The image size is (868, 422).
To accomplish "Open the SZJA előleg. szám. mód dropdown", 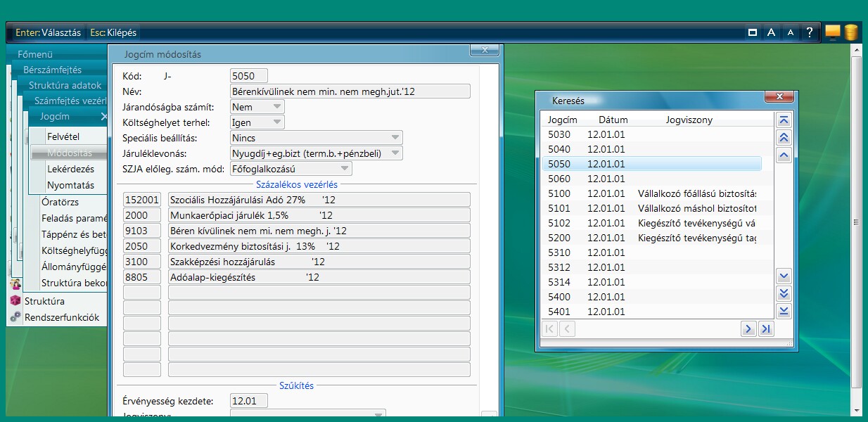I will coord(344,169).
